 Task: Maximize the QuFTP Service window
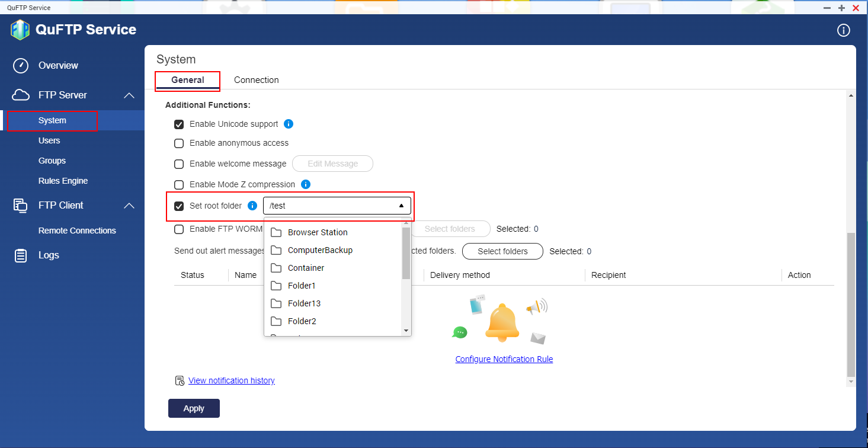[x=841, y=8]
